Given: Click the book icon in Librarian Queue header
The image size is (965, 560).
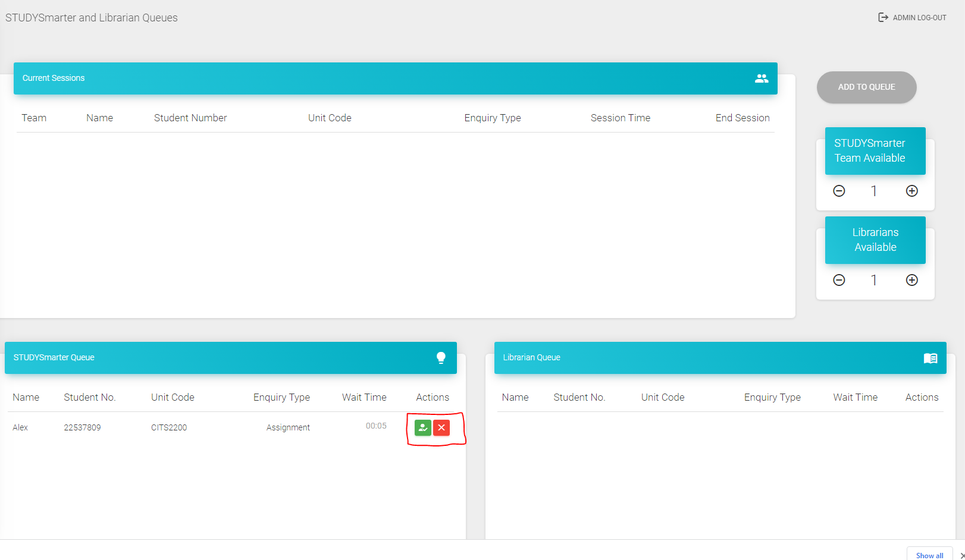Looking at the screenshot, I should point(930,358).
